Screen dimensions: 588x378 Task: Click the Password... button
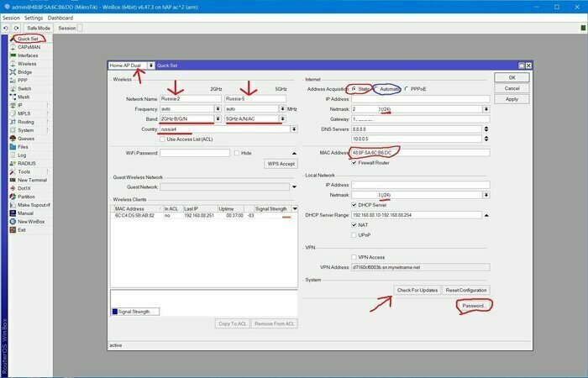click(x=474, y=306)
